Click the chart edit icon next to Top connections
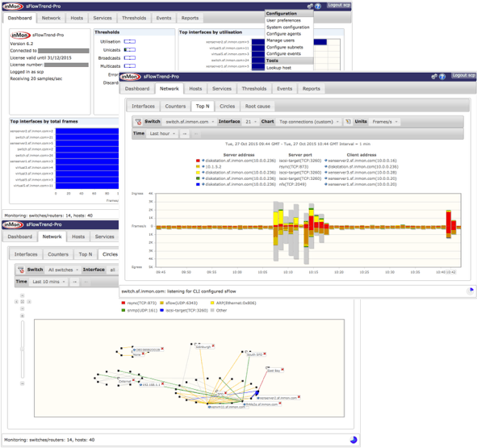477x448 pixels. point(348,122)
